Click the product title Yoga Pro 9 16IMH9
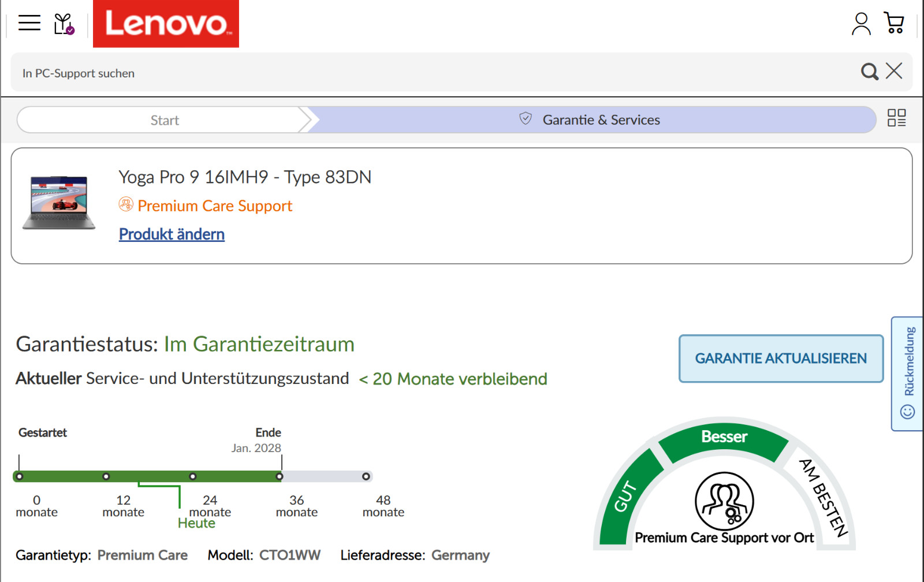The height and width of the screenshot is (582, 924). [245, 177]
